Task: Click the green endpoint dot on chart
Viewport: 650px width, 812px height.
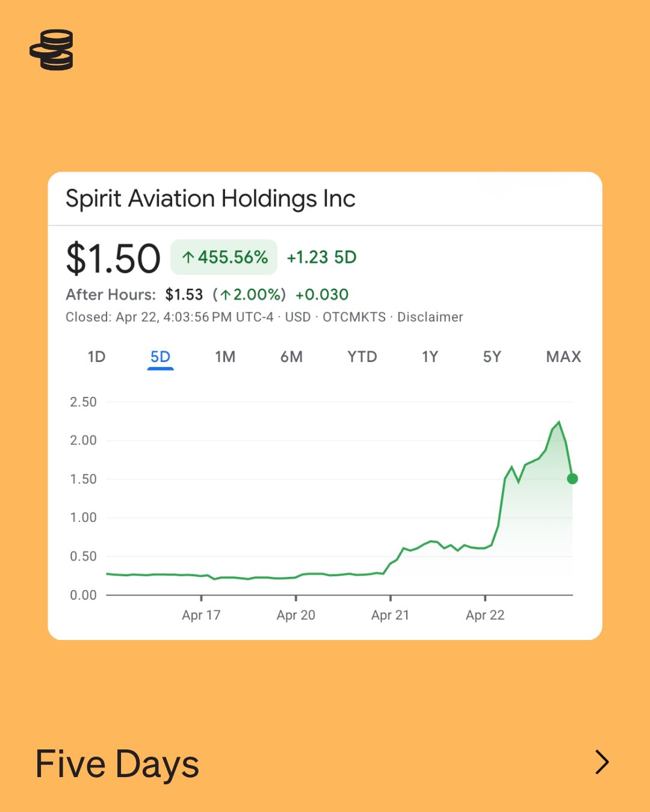Action: pyautogui.click(x=572, y=479)
